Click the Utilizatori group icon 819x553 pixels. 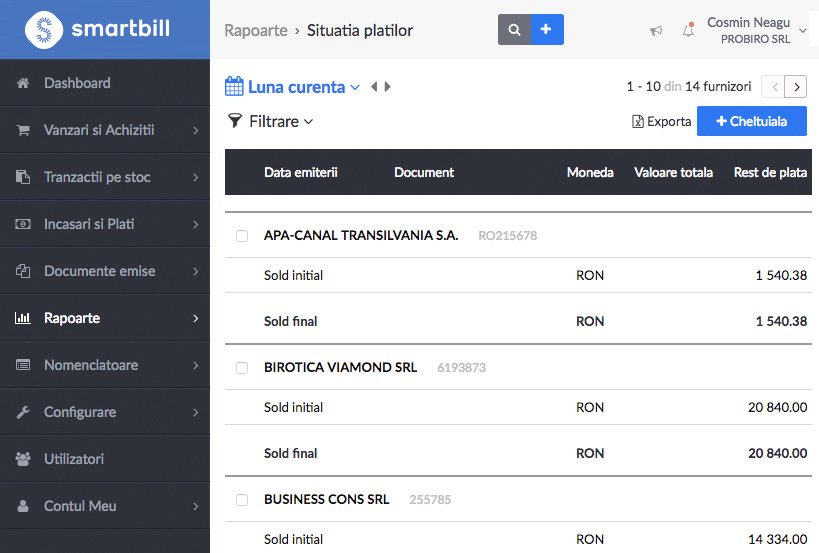coord(22,459)
